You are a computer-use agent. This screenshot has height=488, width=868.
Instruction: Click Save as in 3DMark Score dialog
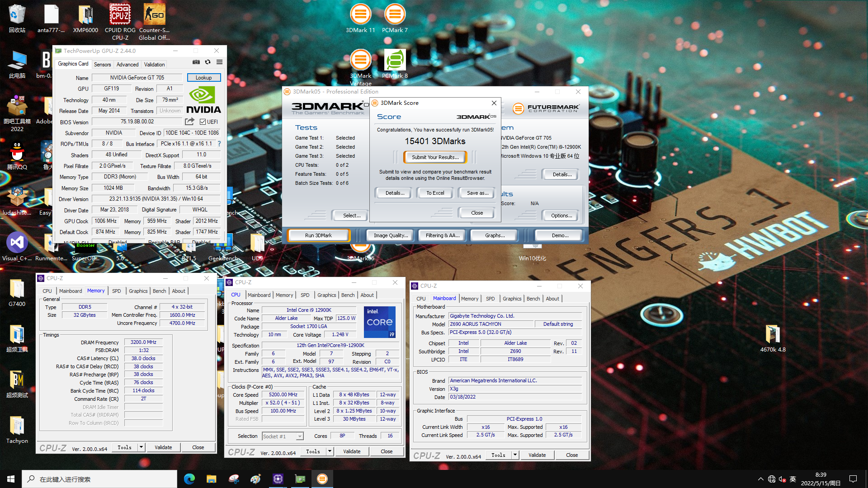coord(477,193)
